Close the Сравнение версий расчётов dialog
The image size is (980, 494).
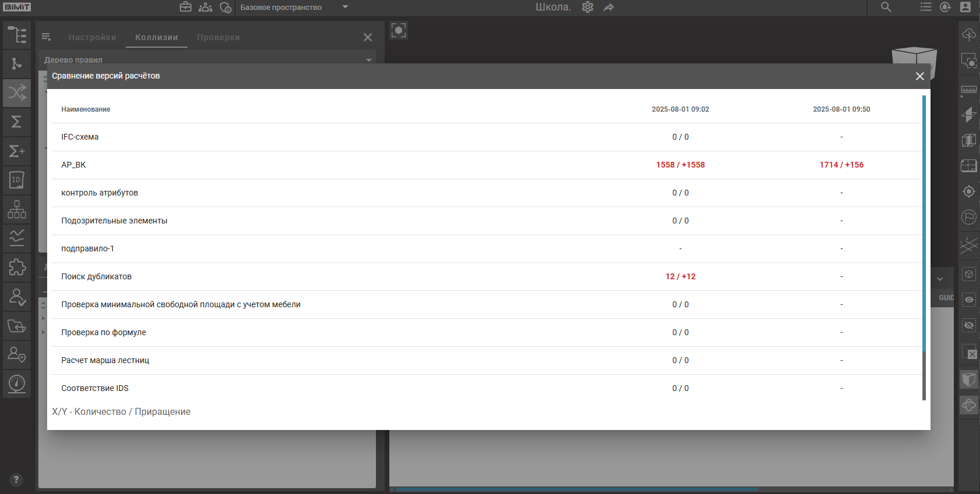919,76
